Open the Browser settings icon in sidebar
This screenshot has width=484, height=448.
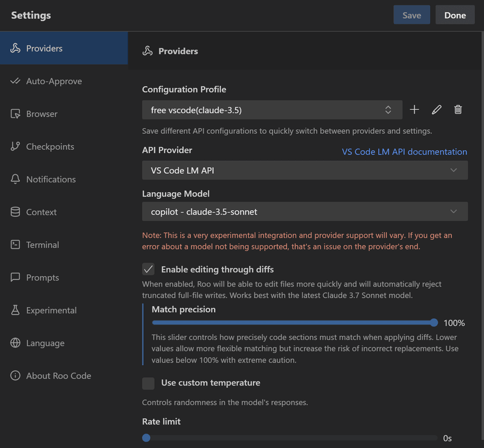15,114
